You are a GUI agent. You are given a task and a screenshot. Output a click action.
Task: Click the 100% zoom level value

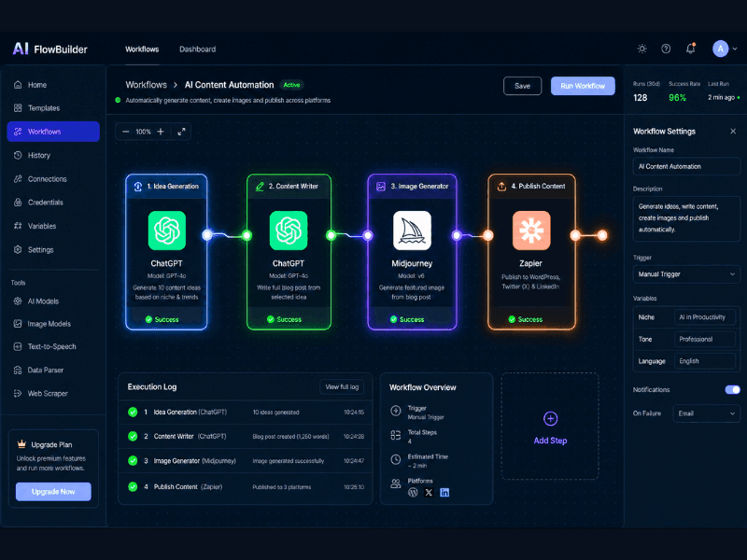tap(143, 132)
